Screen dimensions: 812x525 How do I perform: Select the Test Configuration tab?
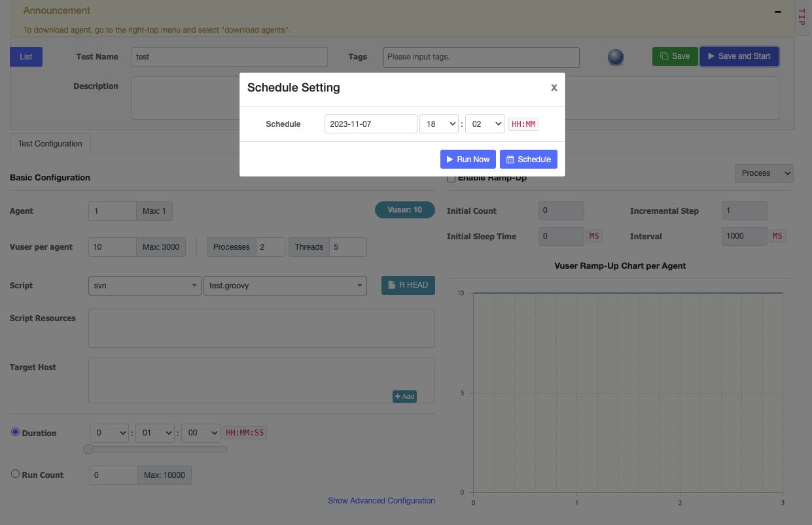(50, 144)
